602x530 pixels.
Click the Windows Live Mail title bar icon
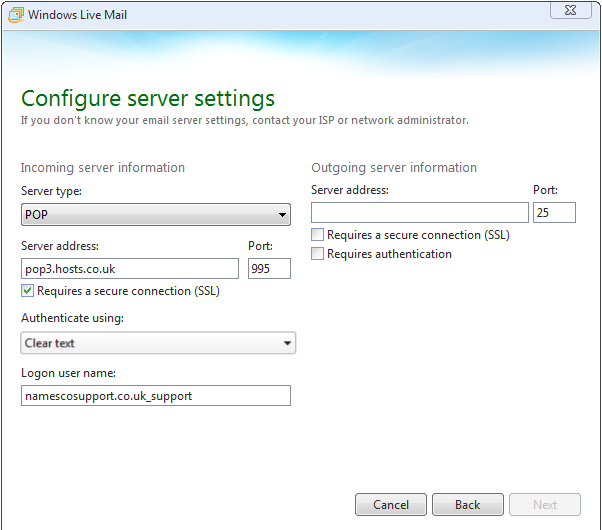point(14,15)
